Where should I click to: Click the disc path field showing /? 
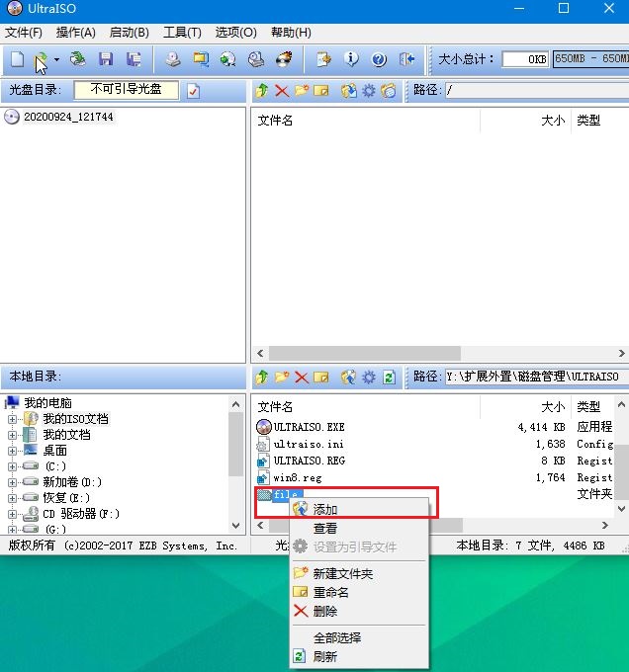537,91
